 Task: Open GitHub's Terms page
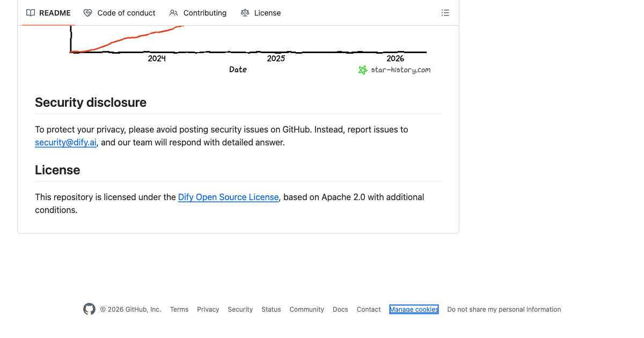(179, 309)
